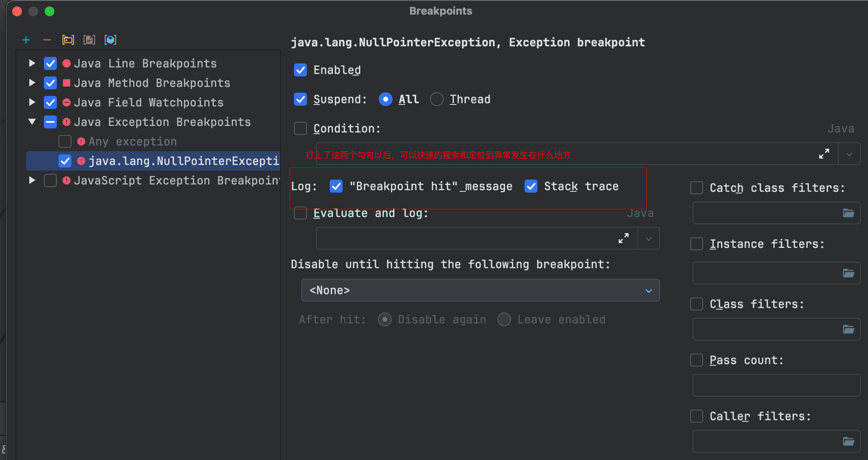
Task: Open the Disable until <None> dropdown
Action: [480, 290]
